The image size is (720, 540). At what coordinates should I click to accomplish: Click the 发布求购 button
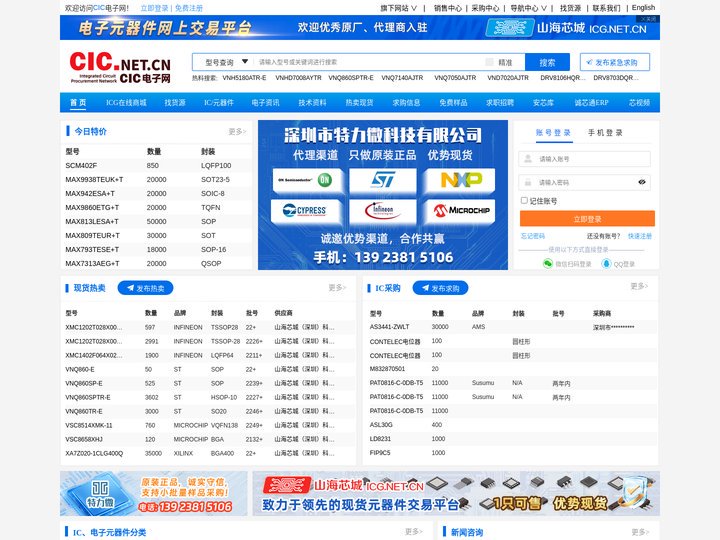440,288
